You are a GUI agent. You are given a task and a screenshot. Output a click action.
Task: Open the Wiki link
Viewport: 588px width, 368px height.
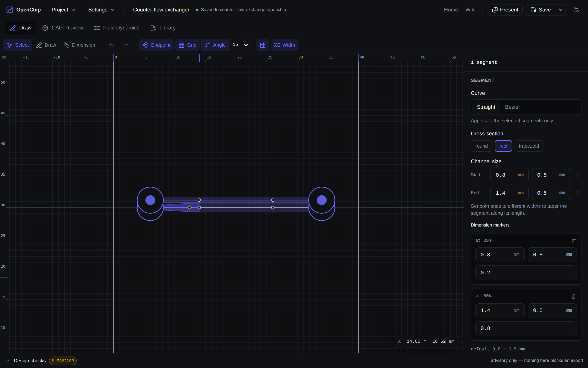pos(470,10)
